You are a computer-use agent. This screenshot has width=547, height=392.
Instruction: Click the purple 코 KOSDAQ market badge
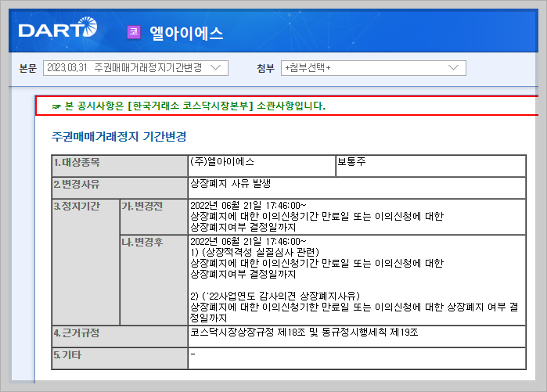pyautogui.click(x=134, y=32)
